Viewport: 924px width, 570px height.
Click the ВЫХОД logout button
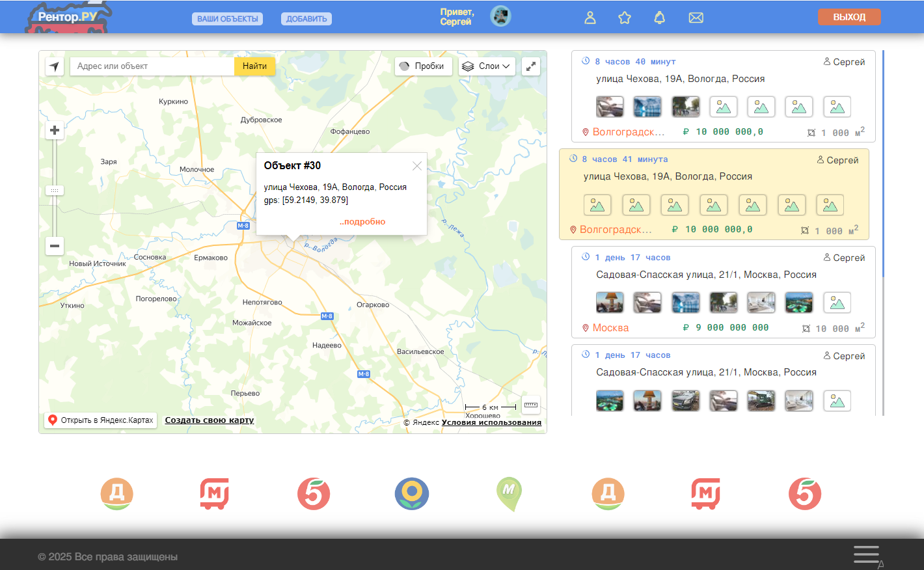pyautogui.click(x=849, y=17)
